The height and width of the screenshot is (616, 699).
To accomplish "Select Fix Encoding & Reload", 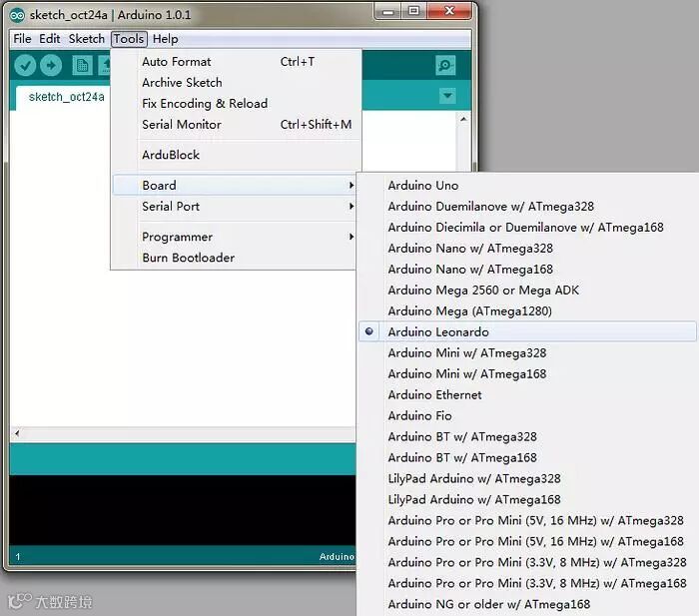I will coord(237,104).
